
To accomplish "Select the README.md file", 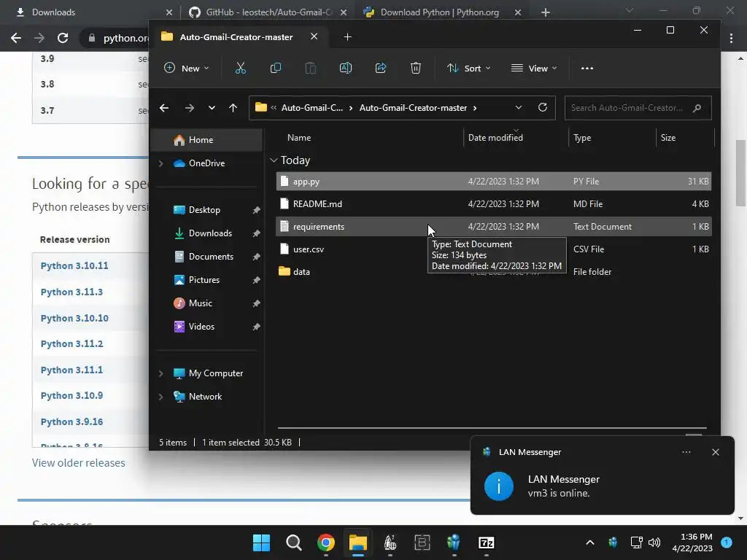I will [x=494, y=204].
